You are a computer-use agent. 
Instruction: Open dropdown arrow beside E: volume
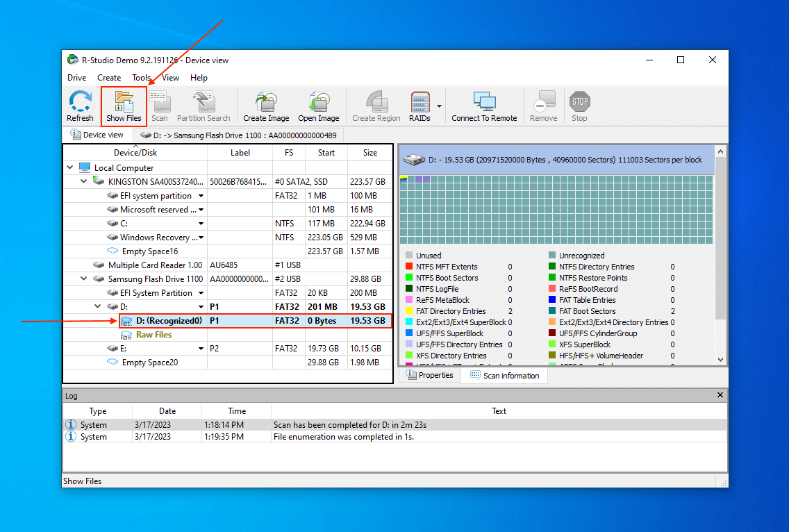[201, 348]
